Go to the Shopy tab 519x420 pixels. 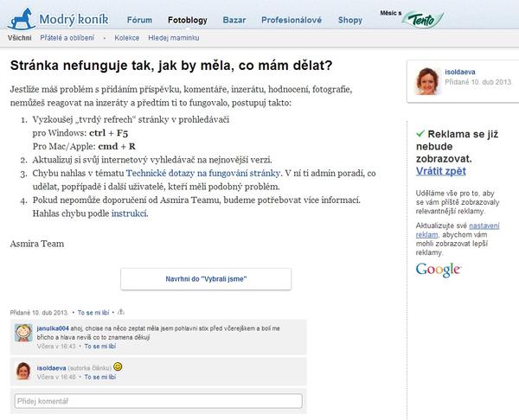pyautogui.click(x=349, y=19)
